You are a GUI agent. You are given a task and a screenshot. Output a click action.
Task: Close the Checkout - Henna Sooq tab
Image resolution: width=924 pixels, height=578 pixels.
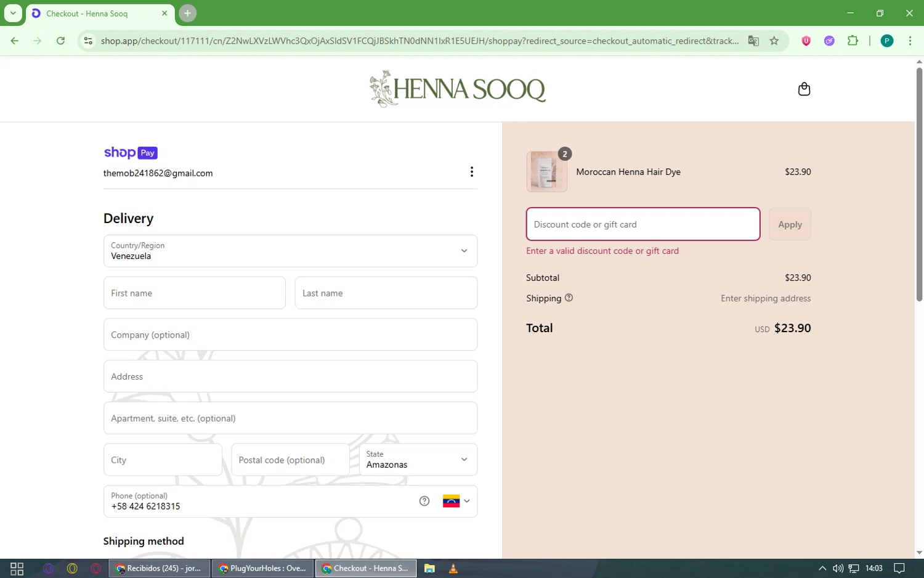[164, 13]
